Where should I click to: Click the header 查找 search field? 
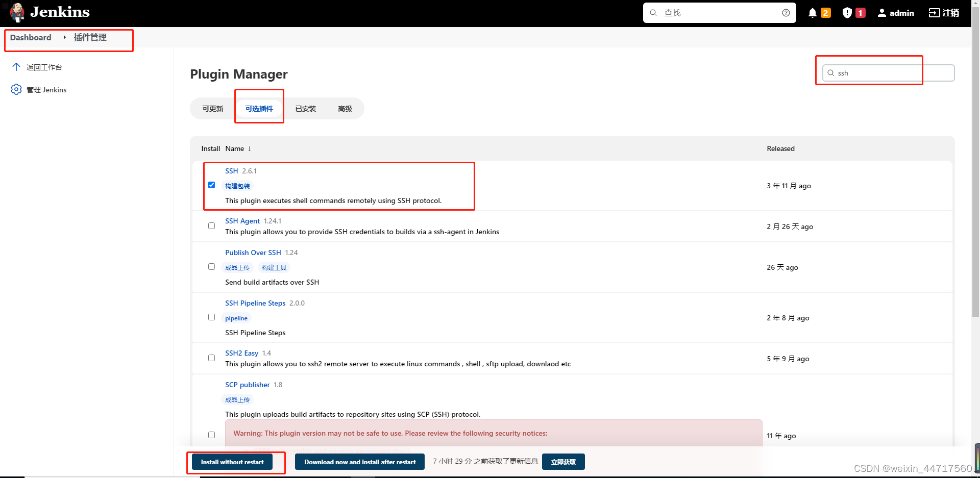(720, 13)
